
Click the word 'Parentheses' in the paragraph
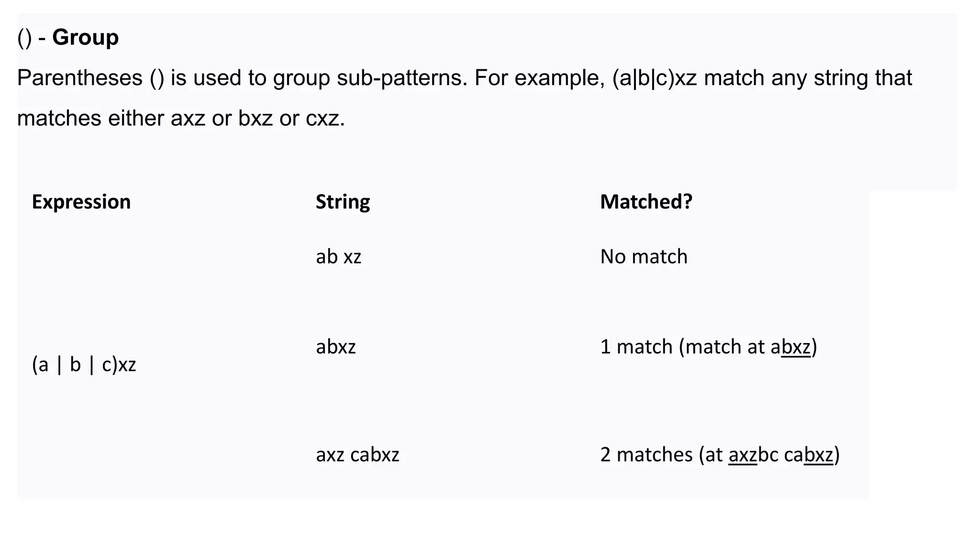point(79,78)
